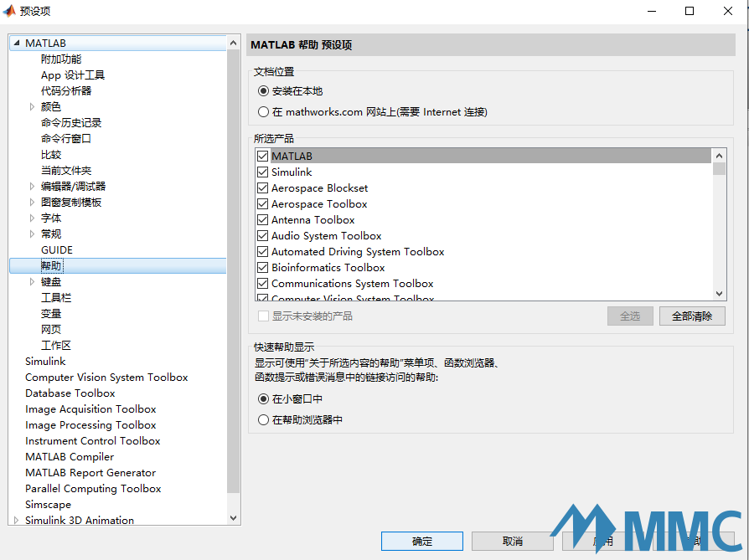Select Image Processing Toolbox in the tree
This screenshot has height=560, width=749.
(90, 425)
